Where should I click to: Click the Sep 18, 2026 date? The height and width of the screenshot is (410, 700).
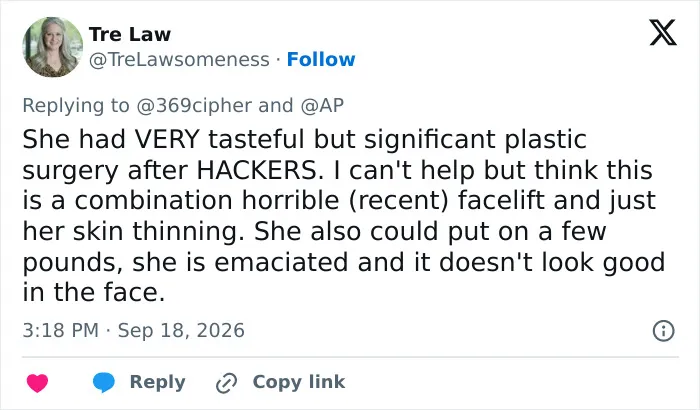click(181, 331)
